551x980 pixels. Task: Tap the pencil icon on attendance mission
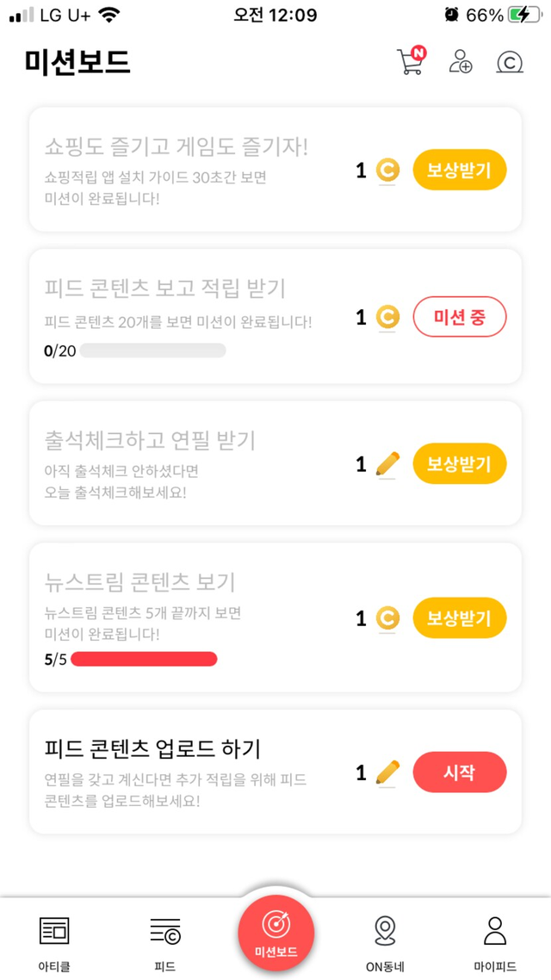pyautogui.click(x=388, y=465)
